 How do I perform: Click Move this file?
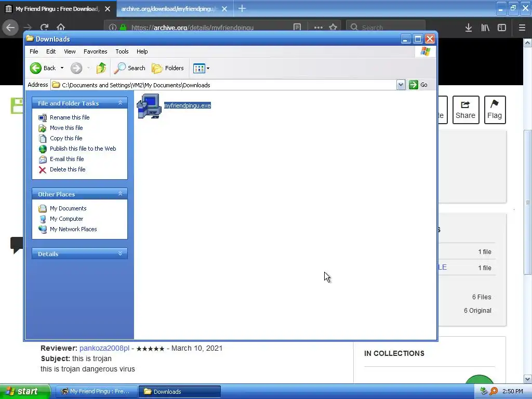pyautogui.click(x=66, y=128)
